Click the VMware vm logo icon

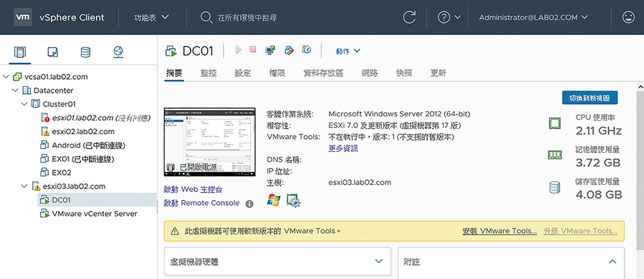(23, 17)
